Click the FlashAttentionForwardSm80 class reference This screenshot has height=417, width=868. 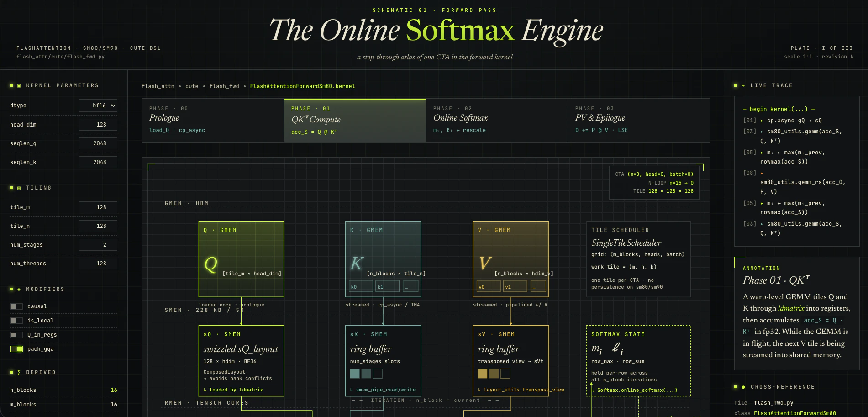[795, 413]
